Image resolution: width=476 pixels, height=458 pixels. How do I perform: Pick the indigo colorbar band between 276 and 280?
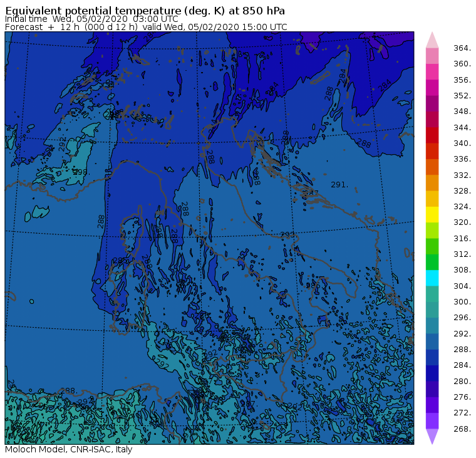(x=432, y=389)
